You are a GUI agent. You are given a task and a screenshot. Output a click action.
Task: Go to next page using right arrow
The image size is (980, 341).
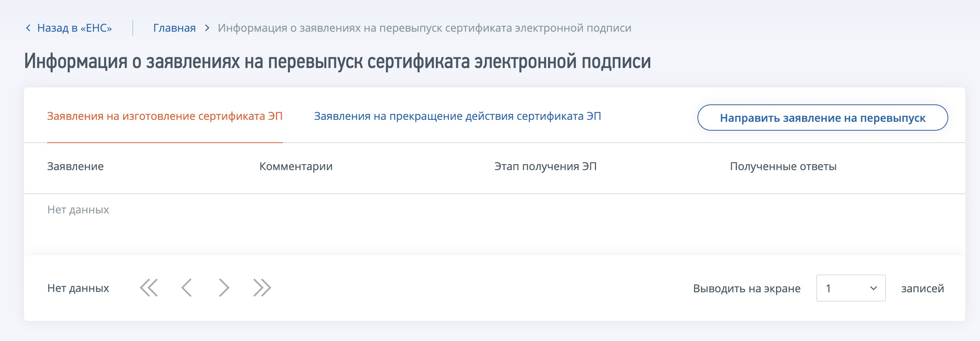tap(224, 288)
